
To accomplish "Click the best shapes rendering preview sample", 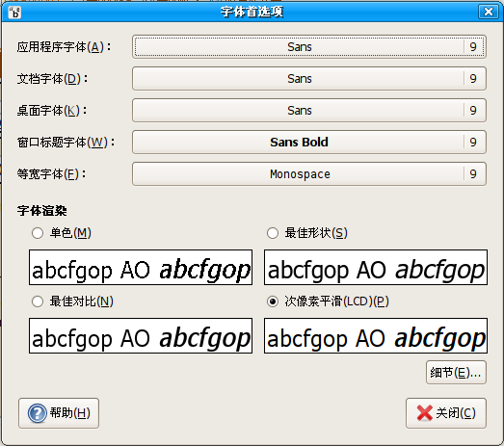I will (x=376, y=268).
